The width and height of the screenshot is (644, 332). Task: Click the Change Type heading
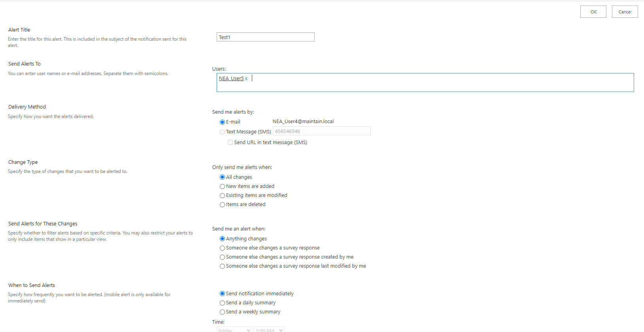tap(23, 162)
